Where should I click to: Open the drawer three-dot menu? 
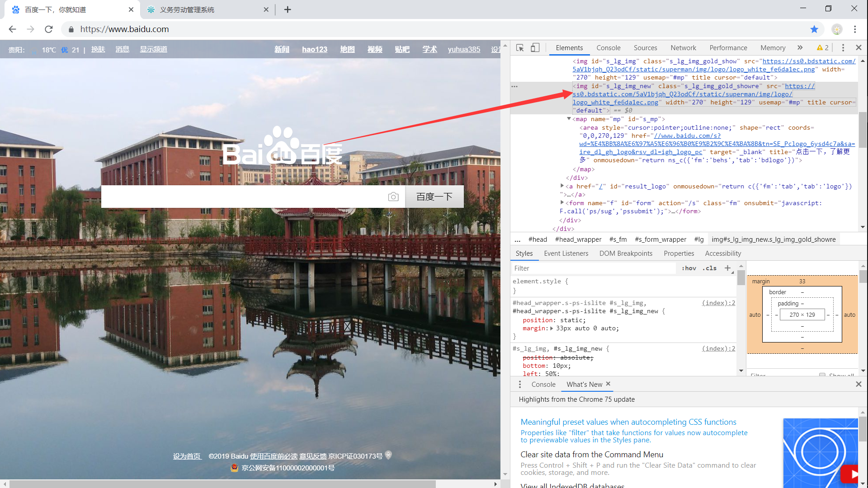[520, 385]
